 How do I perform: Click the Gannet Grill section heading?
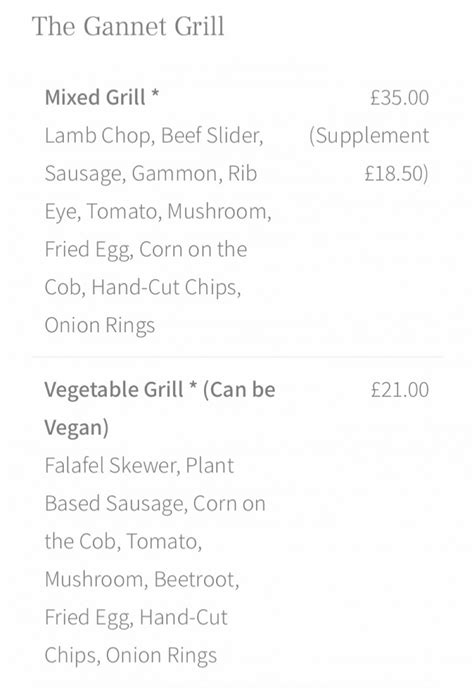[128, 26]
